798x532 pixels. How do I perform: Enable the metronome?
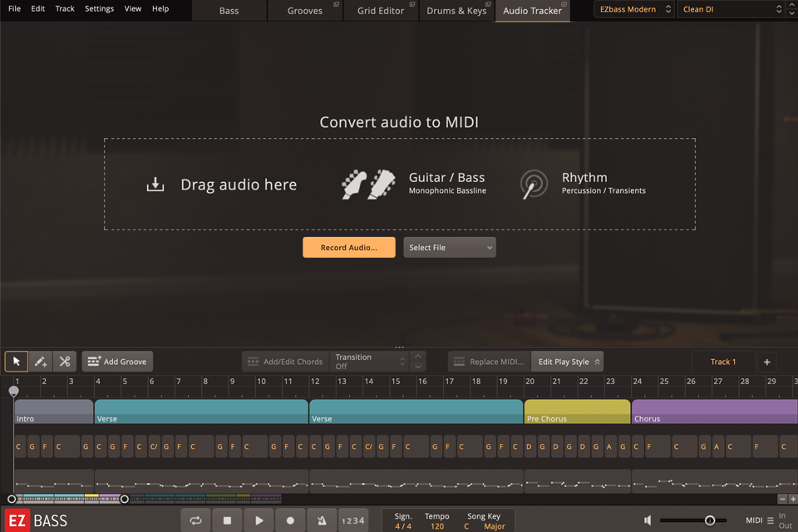point(322,520)
